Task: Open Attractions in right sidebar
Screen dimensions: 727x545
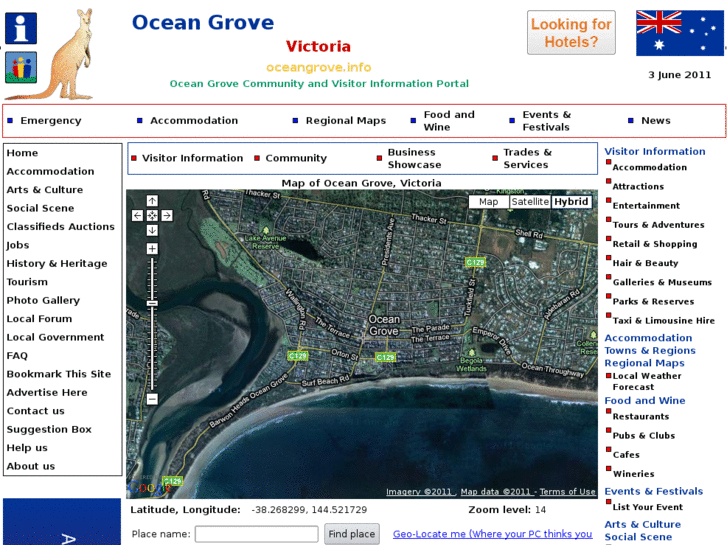Action: pyautogui.click(x=638, y=186)
